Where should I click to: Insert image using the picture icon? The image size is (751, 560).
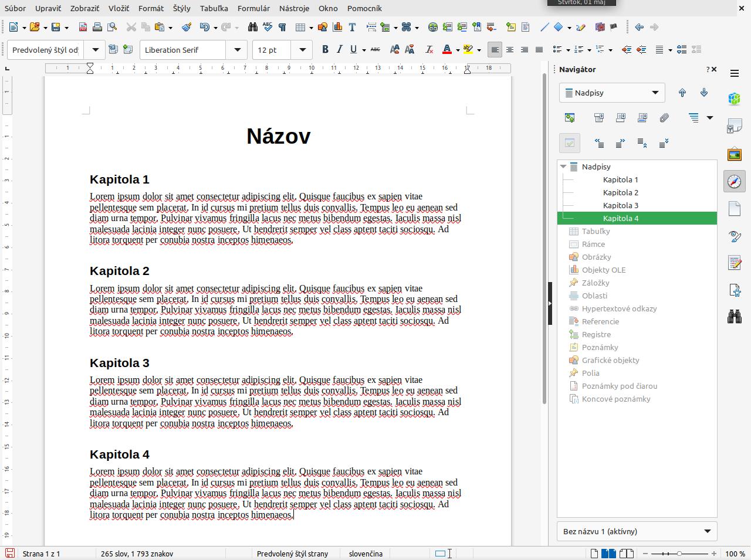coord(322,27)
